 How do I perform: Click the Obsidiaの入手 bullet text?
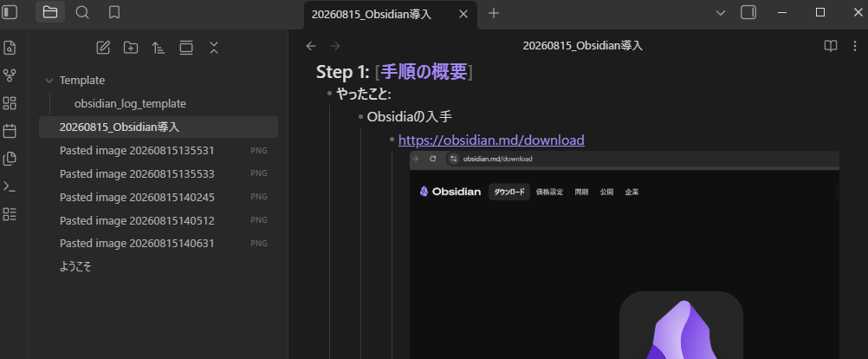click(x=410, y=117)
